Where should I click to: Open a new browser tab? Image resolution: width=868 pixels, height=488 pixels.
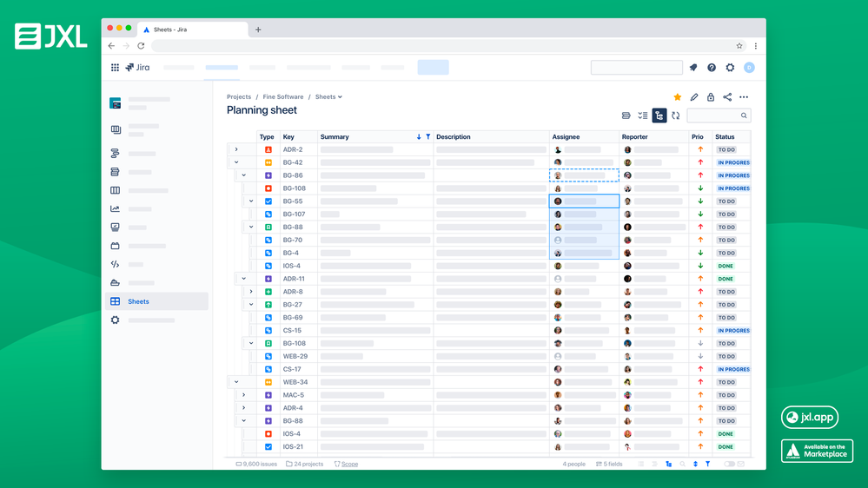click(x=258, y=30)
